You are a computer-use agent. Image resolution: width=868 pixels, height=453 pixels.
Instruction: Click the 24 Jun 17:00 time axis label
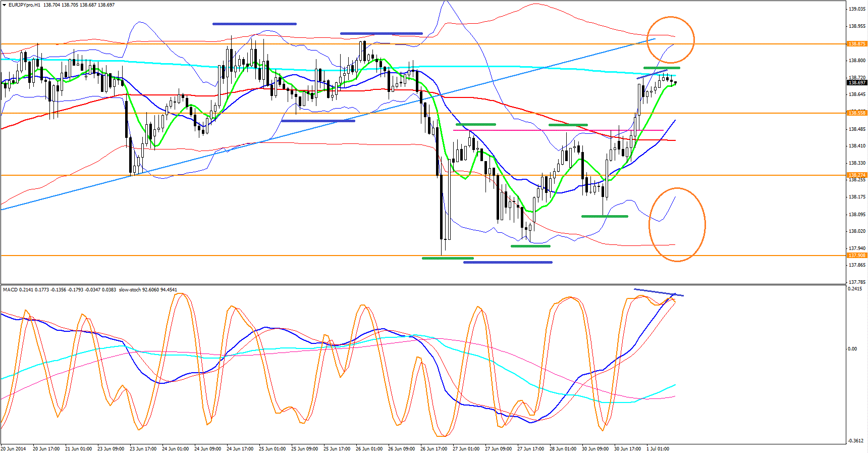[240, 449]
